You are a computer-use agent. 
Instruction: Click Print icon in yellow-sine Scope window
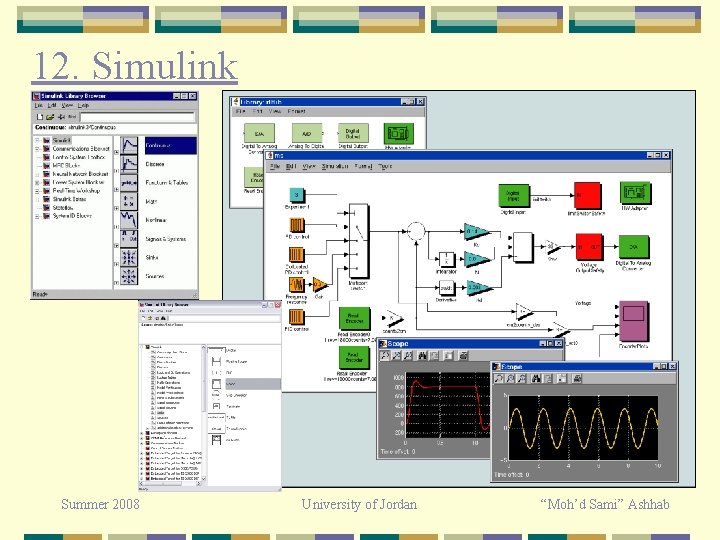(x=578, y=378)
